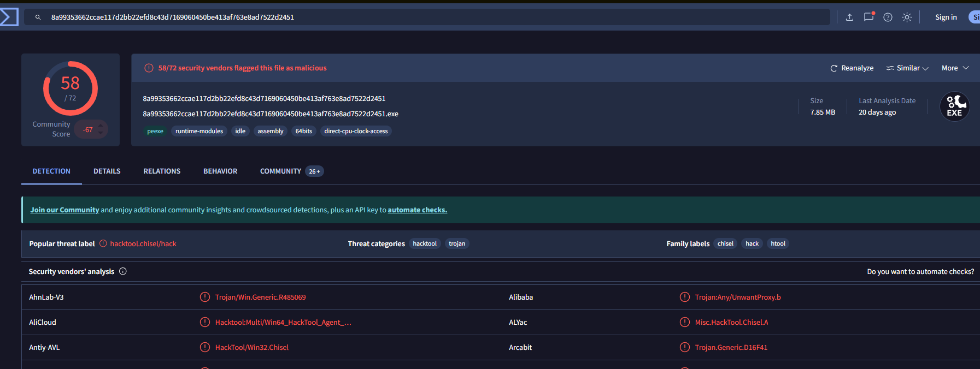Toggle the light/dark theme sun icon
The image size is (980, 369).
[x=907, y=17]
